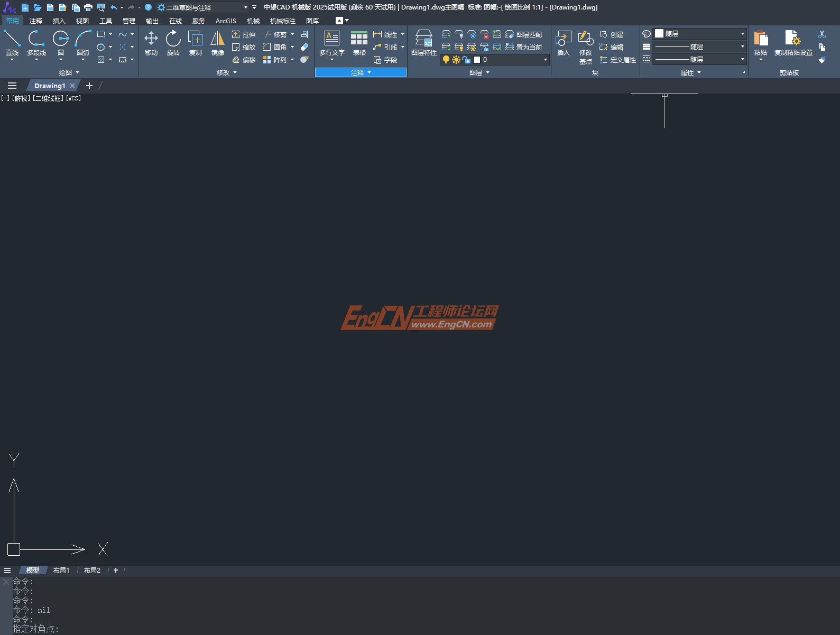Click 图层匹配 layer match button
The image size is (840, 635).
click(524, 34)
